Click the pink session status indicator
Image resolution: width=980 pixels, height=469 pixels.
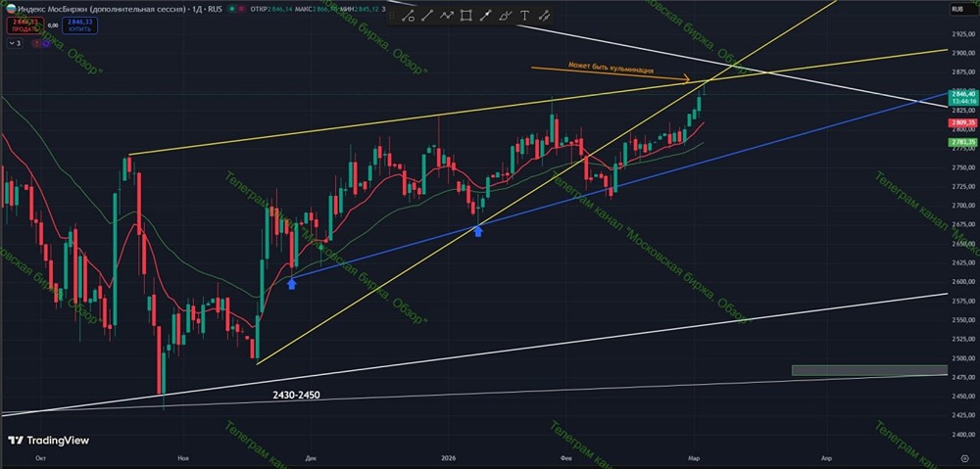[x=242, y=10]
